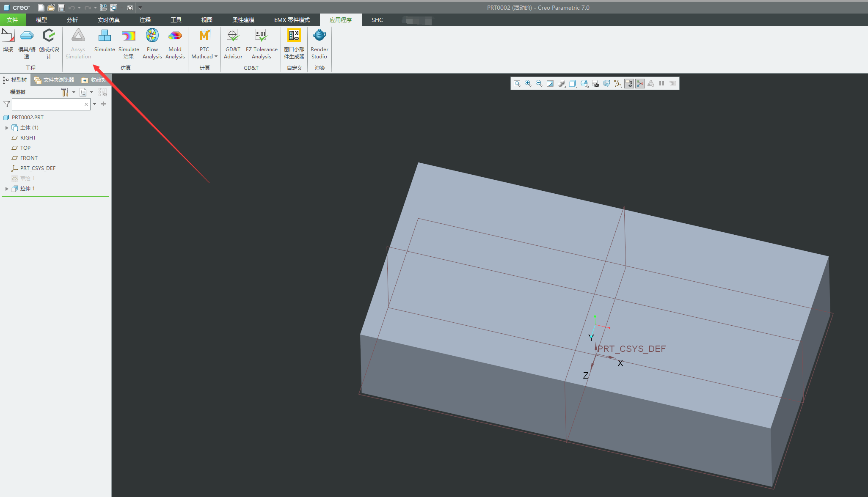Open display style dropdown (shaded spheres icon)
This screenshot has width=868, height=497.
pos(562,83)
